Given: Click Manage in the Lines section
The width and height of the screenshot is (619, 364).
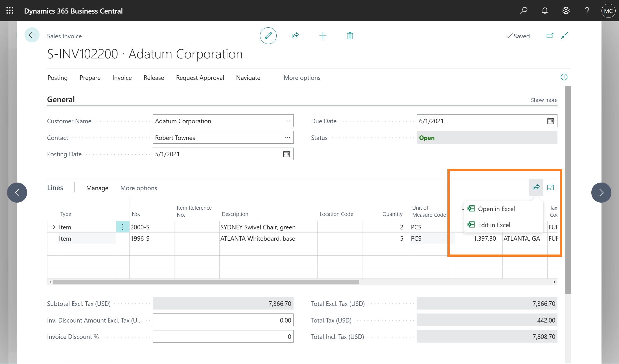Looking at the screenshot, I should (x=97, y=188).
